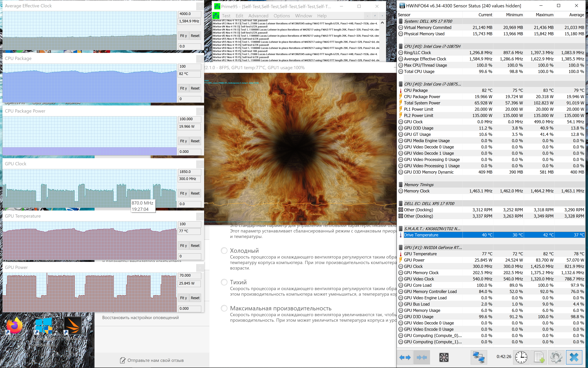Start logging with the sheet-plus icon
The width and height of the screenshot is (588, 368).
click(x=539, y=357)
